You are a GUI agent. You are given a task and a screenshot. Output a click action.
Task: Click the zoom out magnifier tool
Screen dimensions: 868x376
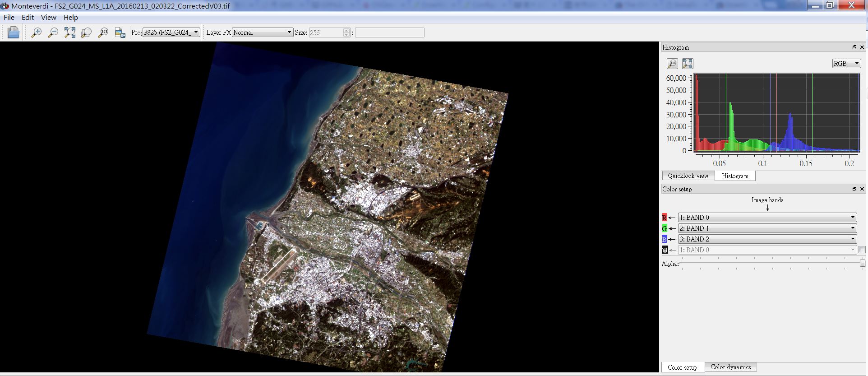(x=53, y=32)
